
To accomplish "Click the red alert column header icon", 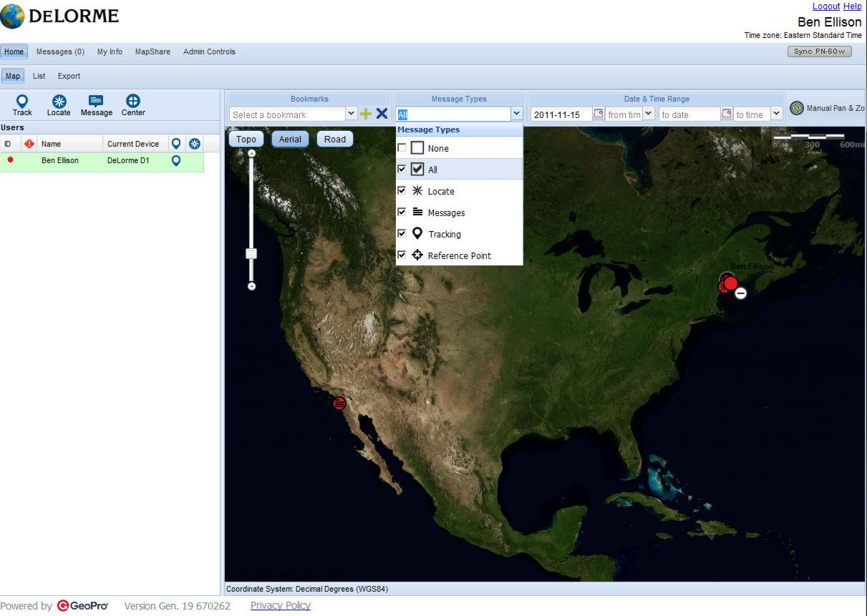I will (29, 144).
